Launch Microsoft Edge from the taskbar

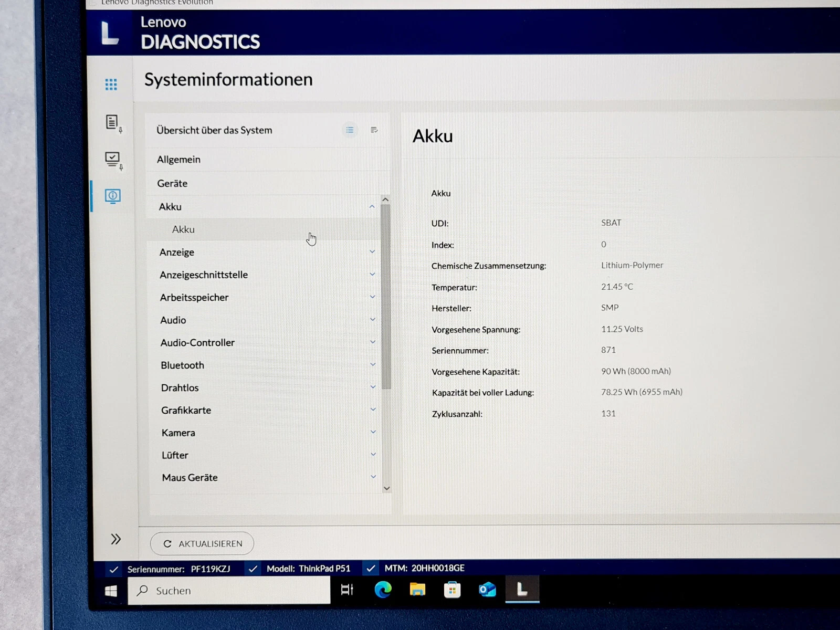[x=383, y=590]
